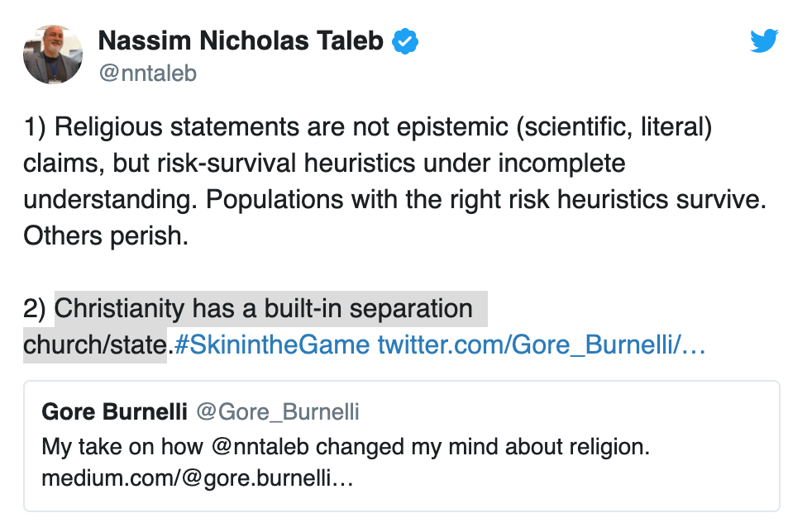The image size is (807, 532).
Task: Click the name Nassim Nicholas Taleb
Action: (241, 41)
